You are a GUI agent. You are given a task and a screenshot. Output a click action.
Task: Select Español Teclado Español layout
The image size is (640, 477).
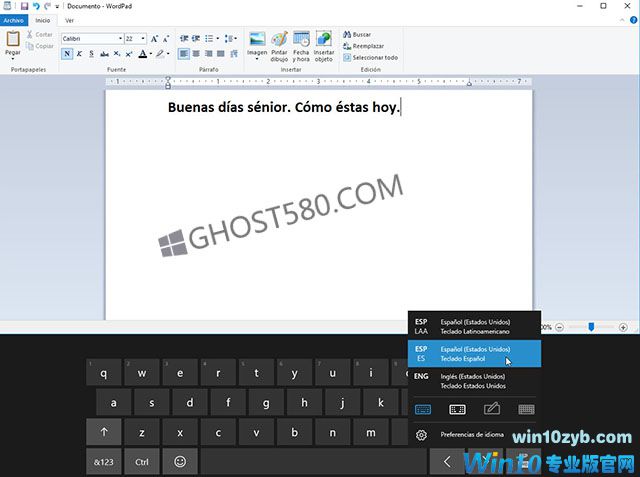[475, 354]
